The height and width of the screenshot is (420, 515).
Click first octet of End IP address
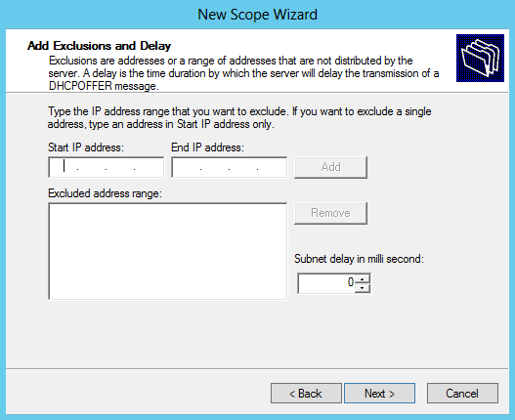pos(187,167)
